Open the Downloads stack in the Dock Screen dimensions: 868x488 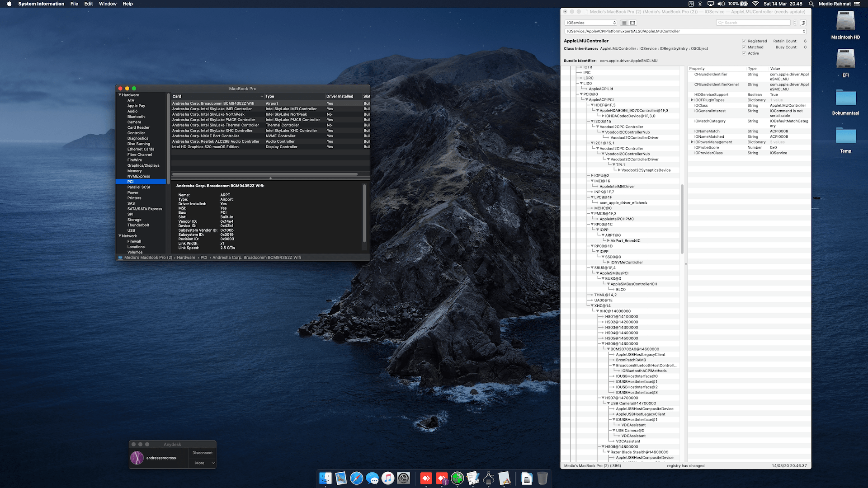pyautogui.click(x=527, y=478)
